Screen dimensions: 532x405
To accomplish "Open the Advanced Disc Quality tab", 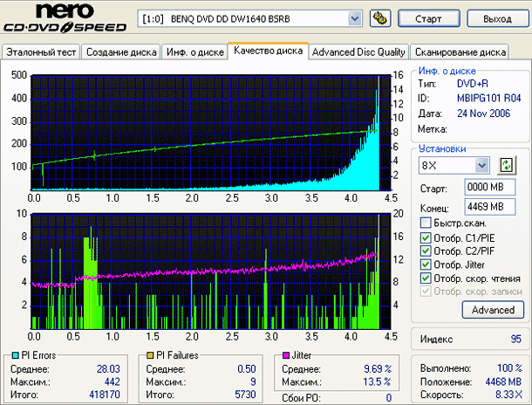I will (358, 52).
